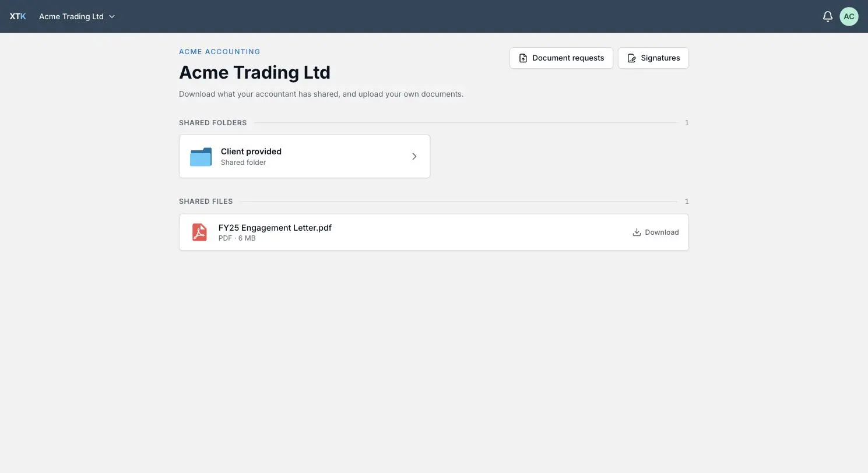Select FY25 Engagement Letter.pdf file name
This screenshot has height=473, width=868.
point(275,228)
